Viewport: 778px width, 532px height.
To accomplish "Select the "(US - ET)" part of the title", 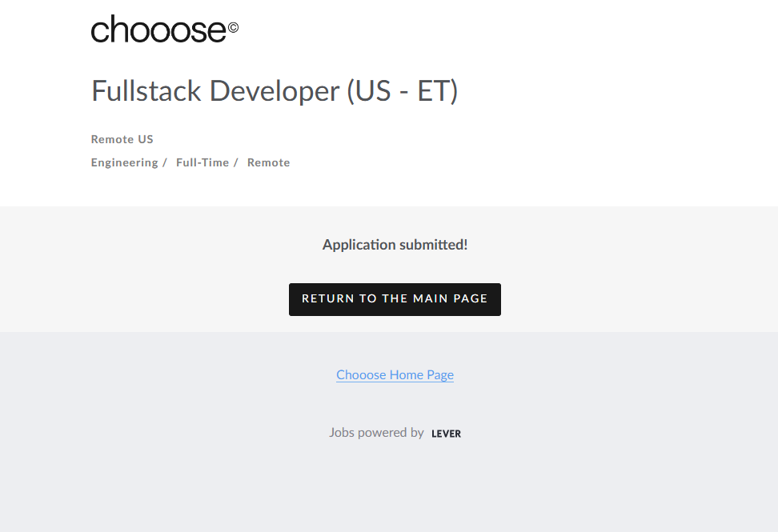I will (x=402, y=91).
